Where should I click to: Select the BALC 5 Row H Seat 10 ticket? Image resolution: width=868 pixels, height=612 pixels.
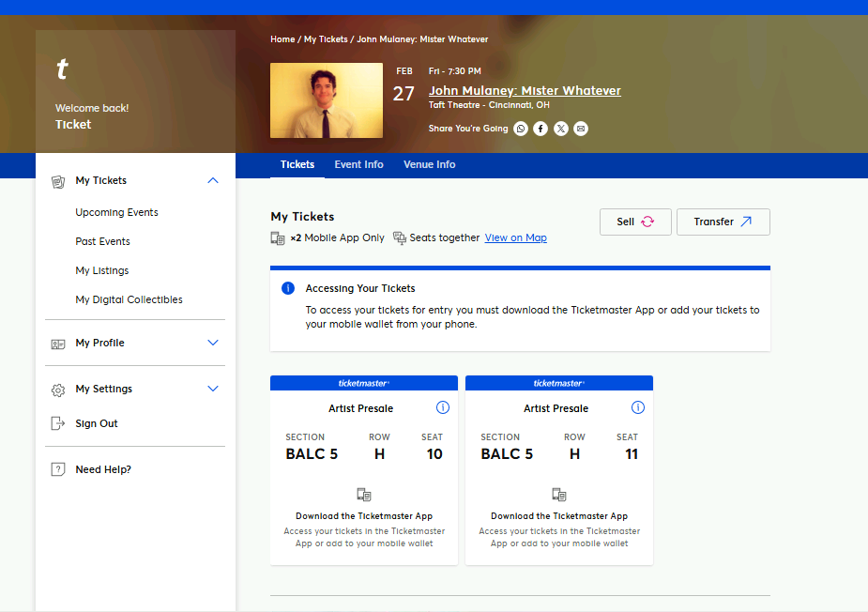[x=364, y=470]
